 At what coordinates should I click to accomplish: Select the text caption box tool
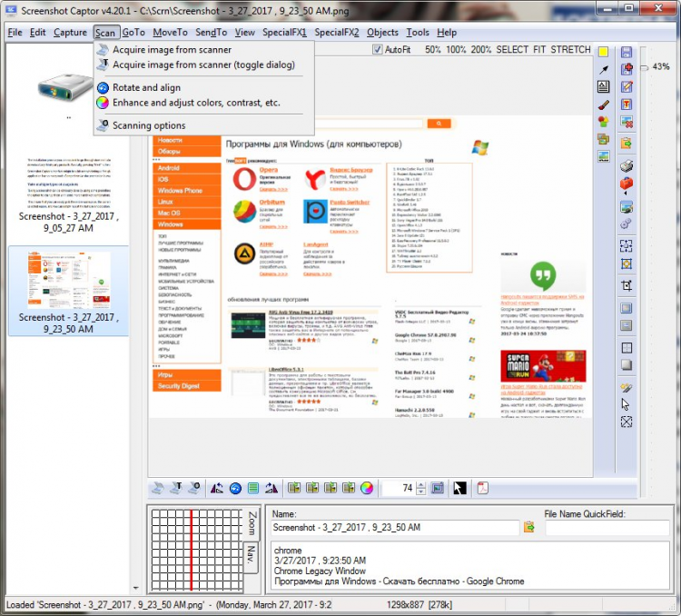tap(604, 86)
